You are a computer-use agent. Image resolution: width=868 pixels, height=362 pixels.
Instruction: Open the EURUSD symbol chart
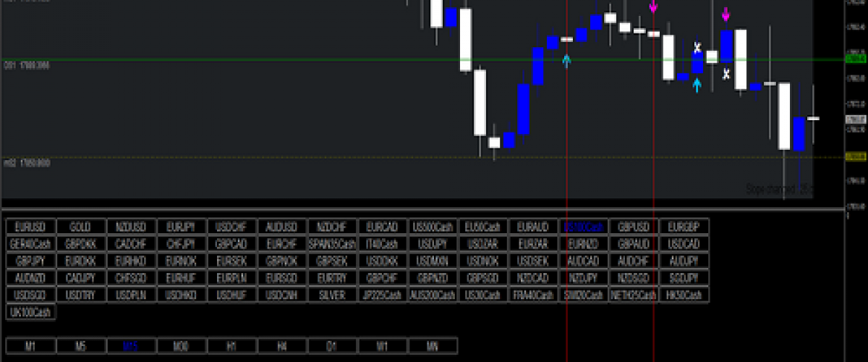tap(30, 227)
